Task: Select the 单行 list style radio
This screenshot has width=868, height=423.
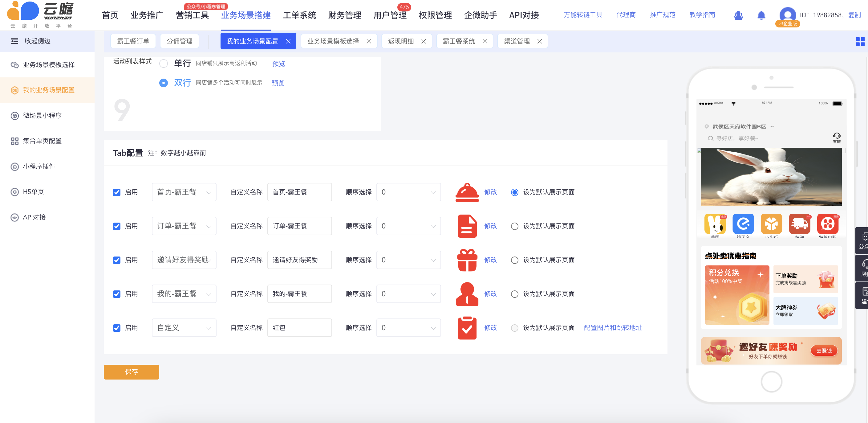Action: pyautogui.click(x=164, y=64)
